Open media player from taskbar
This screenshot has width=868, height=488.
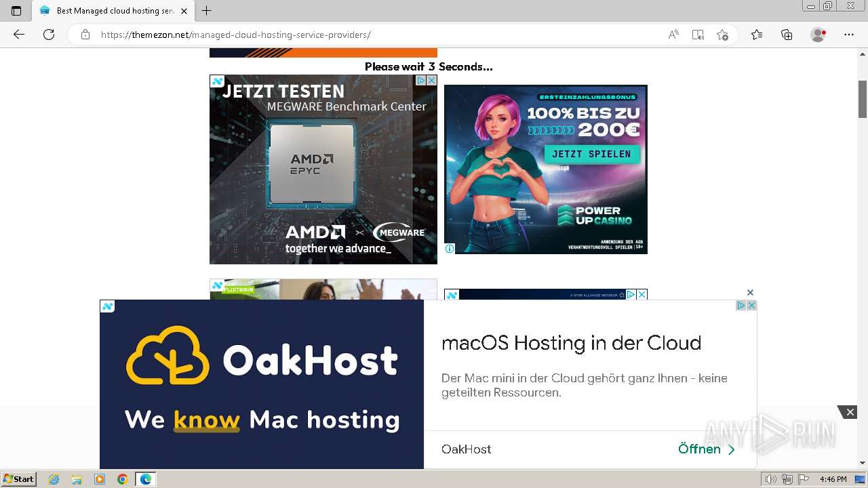[x=100, y=479]
